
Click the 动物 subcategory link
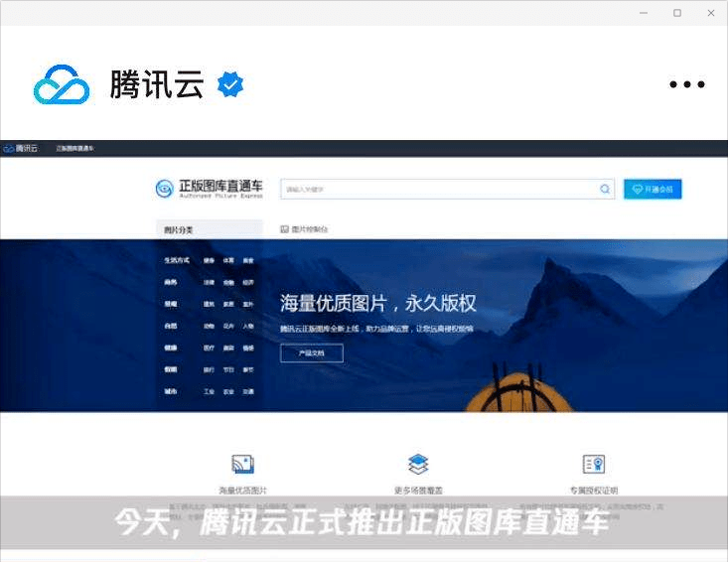tap(209, 326)
